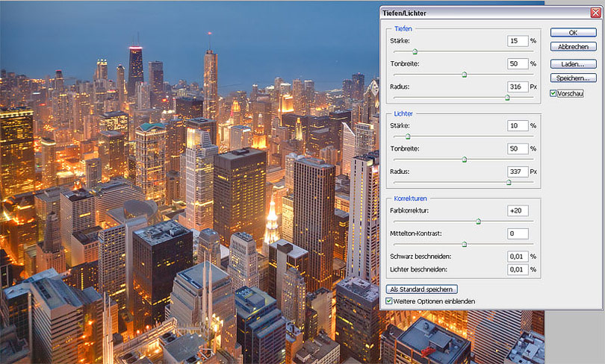Click the Lichter group label
This screenshot has height=364, width=605.
click(x=403, y=113)
